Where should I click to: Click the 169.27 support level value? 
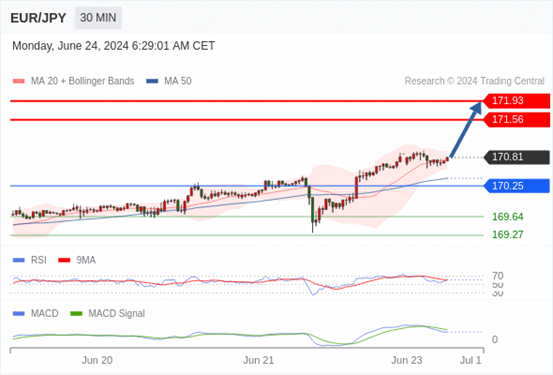[x=508, y=235]
